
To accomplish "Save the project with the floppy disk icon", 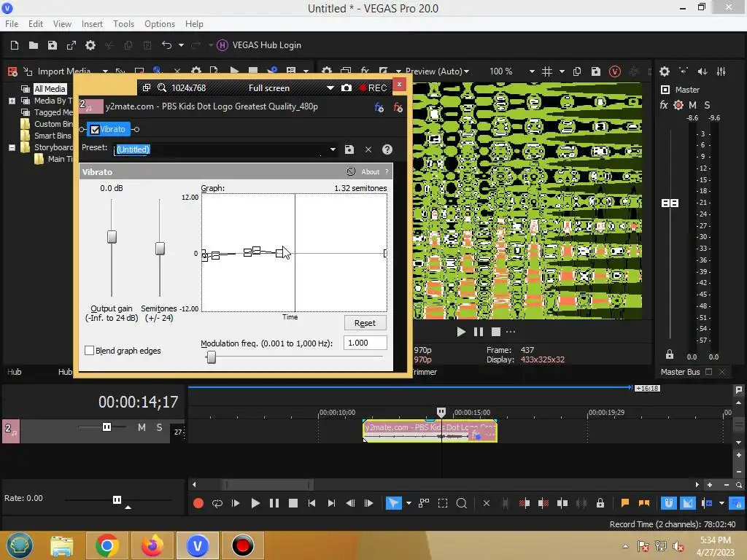I will point(53,45).
